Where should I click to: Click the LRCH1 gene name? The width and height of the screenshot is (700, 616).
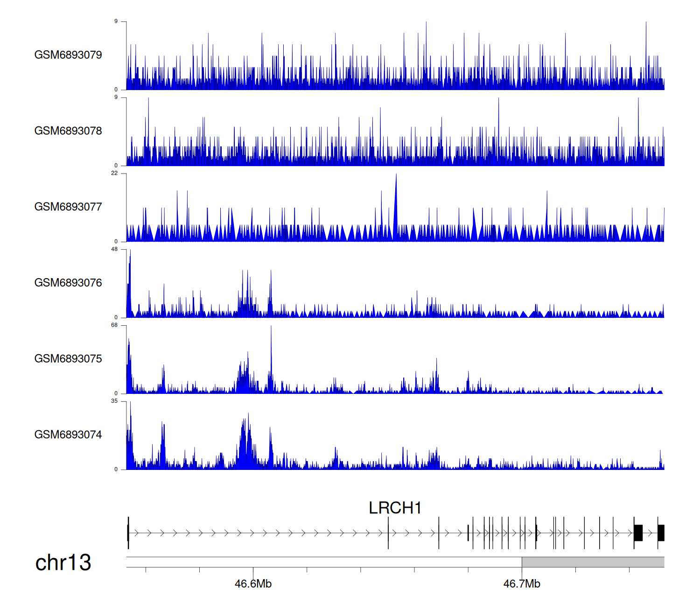tap(395, 508)
